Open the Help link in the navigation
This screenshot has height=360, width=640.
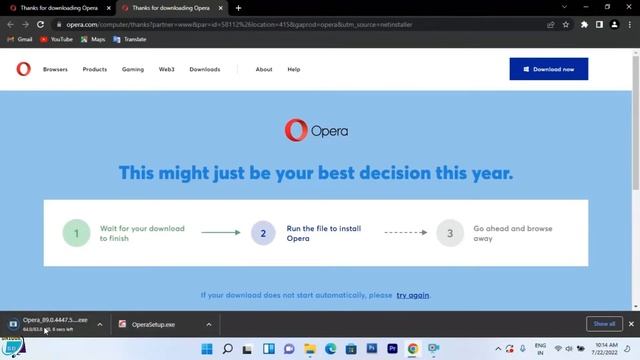click(x=293, y=69)
